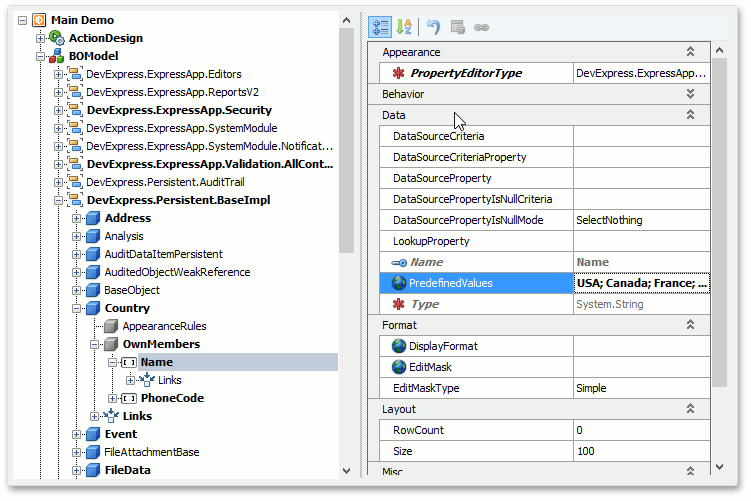Collapse the Format property category

pyautogui.click(x=690, y=325)
